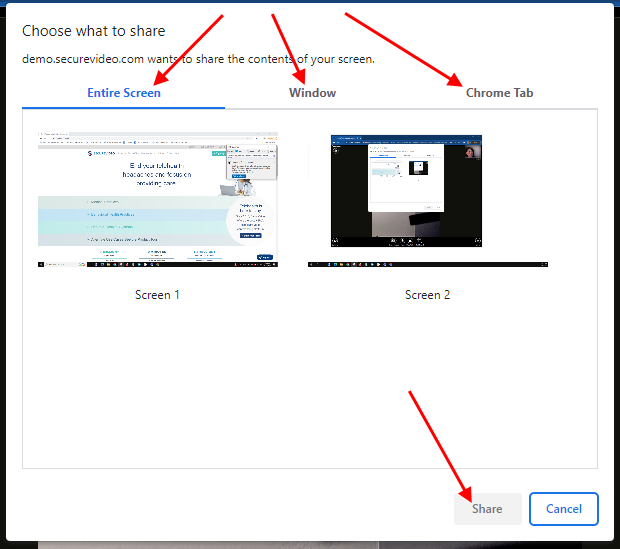
Task: Click the video control bar in Screen 2 preview
Action: point(406,241)
